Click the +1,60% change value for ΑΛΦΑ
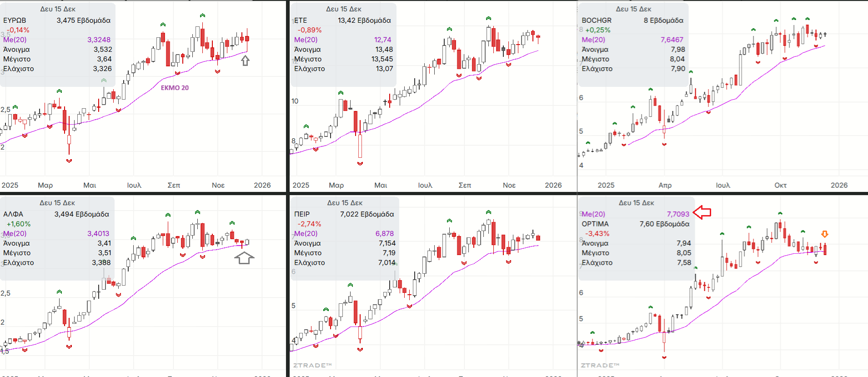 click(19, 224)
